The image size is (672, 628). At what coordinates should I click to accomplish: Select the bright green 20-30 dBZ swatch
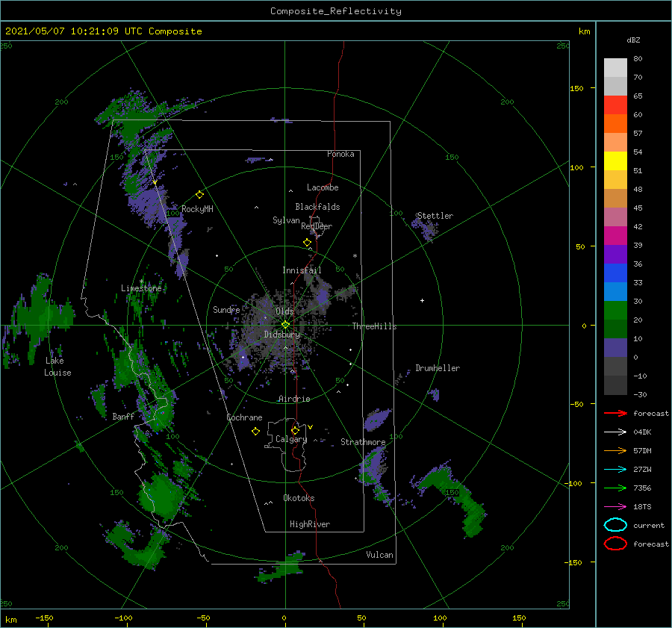click(x=615, y=310)
